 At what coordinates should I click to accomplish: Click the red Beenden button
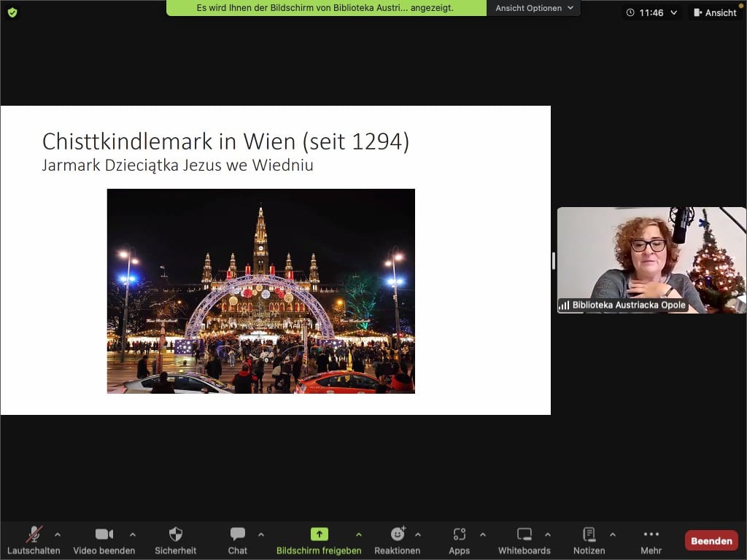click(x=711, y=540)
